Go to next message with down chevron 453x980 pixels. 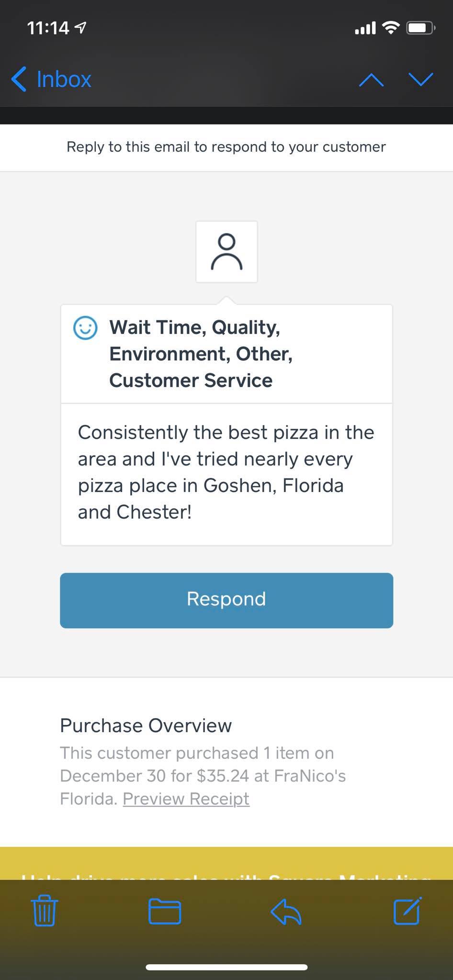[421, 79]
